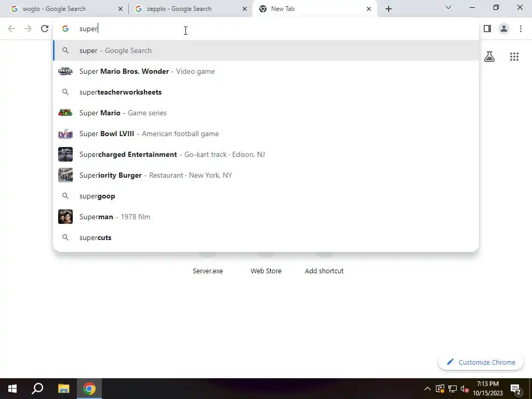532x399 pixels.
Task: Click the Super Bowl LVIII logo thumbnail
Action: 65,134
